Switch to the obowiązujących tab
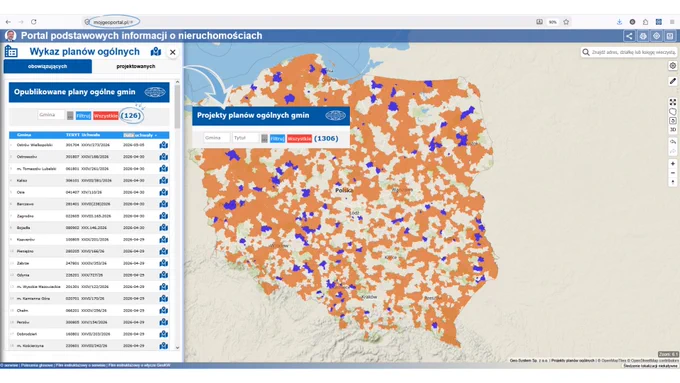The height and width of the screenshot is (383, 680). 48,66
